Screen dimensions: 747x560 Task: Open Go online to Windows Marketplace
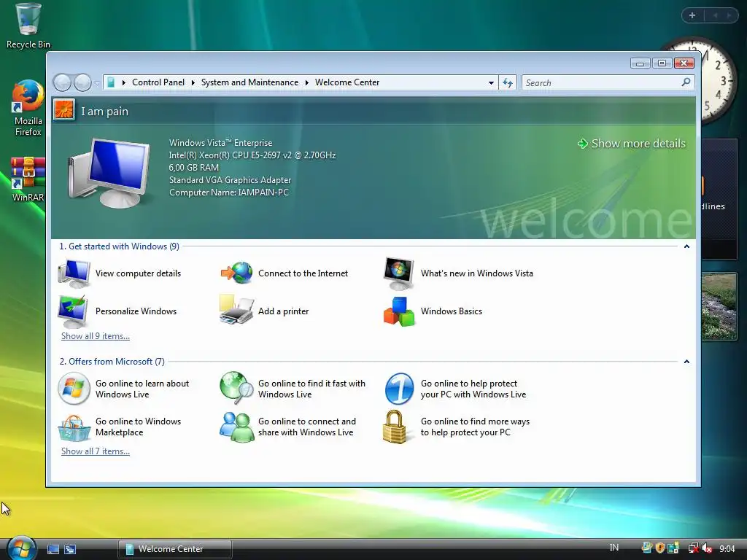(x=120, y=427)
